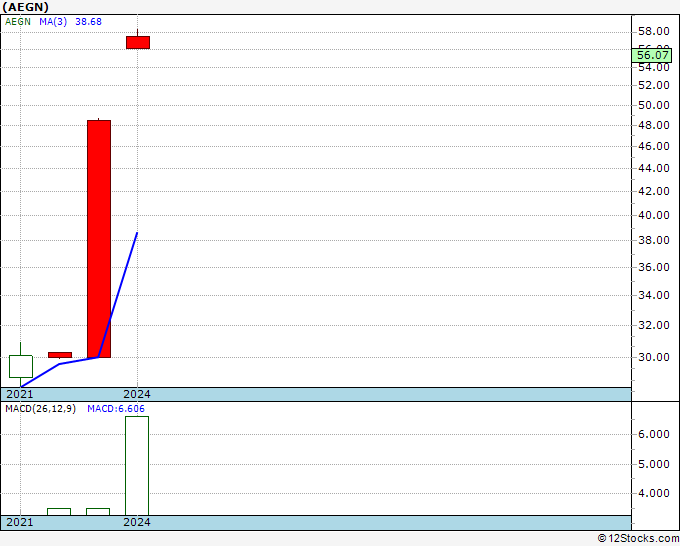Click the 30.00 price axis label
680x546 pixels.
coord(654,357)
